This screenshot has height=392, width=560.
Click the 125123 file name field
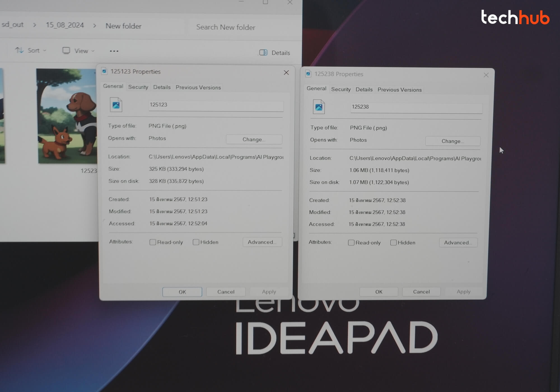[216, 106]
